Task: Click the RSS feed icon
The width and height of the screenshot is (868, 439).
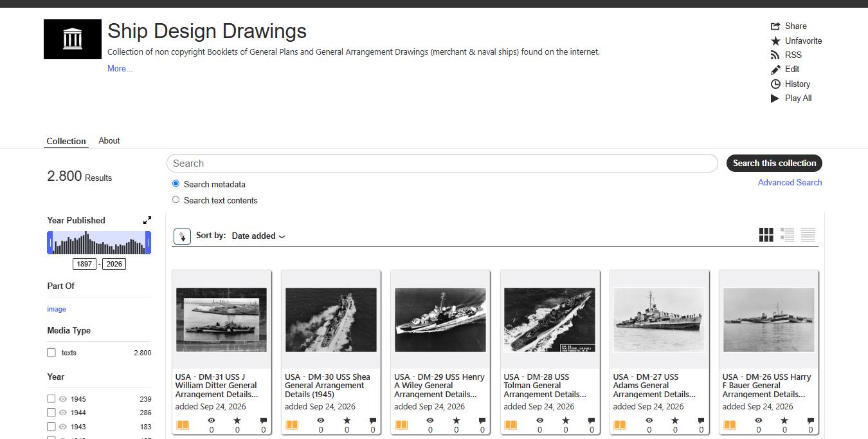Action: pyautogui.click(x=775, y=55)
